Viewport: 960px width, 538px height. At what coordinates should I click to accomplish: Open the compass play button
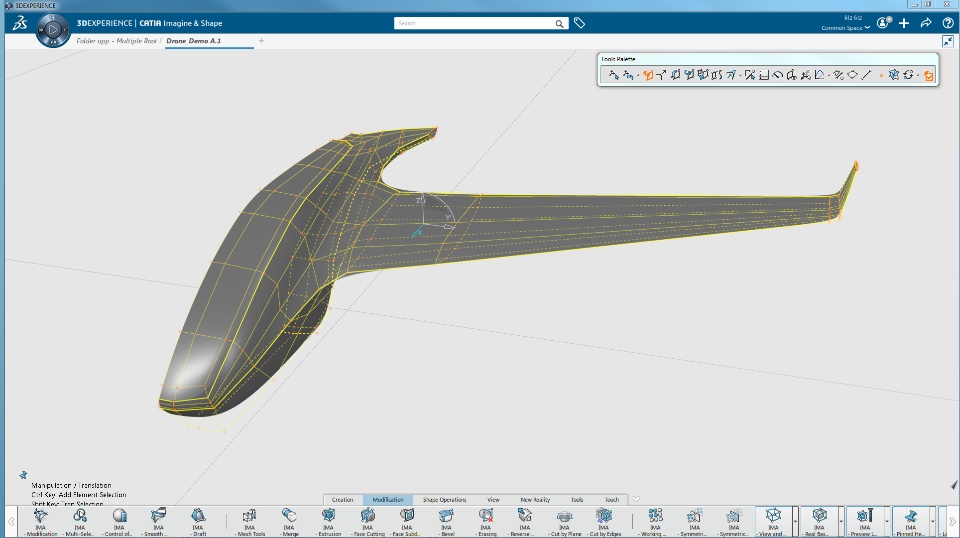click(53, 29)
